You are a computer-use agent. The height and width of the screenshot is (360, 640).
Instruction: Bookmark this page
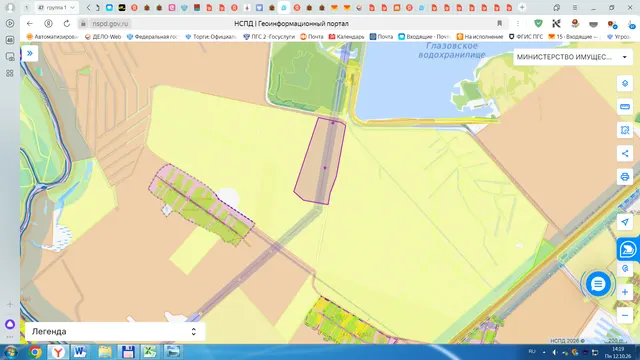pyautogui.click(x=499, y=24)
